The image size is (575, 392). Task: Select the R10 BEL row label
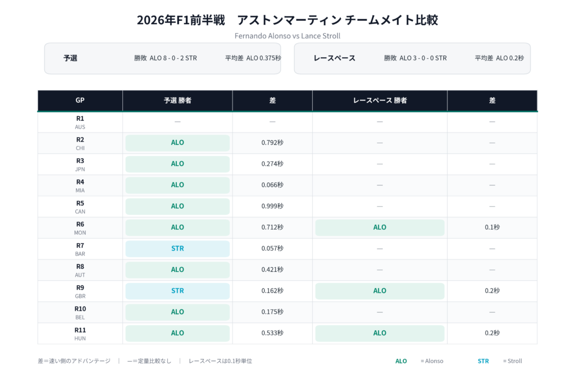coord(80,313)
